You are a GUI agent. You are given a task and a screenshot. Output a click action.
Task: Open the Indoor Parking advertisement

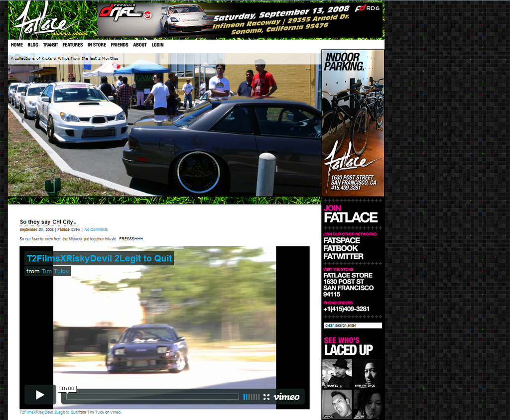pos(353,123)
